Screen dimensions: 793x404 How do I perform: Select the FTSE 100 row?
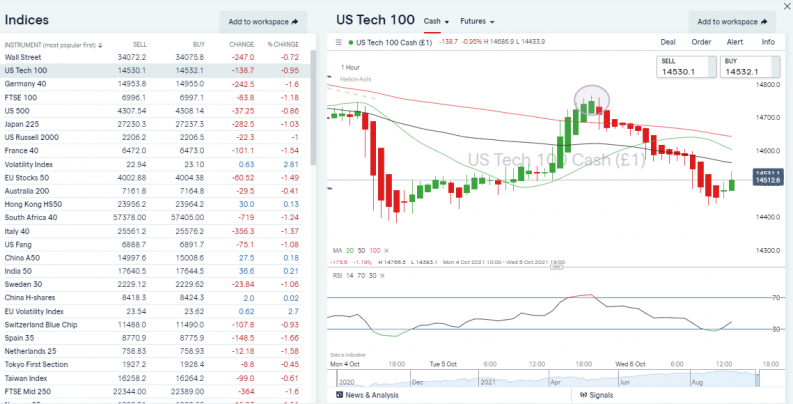(153, 98)
